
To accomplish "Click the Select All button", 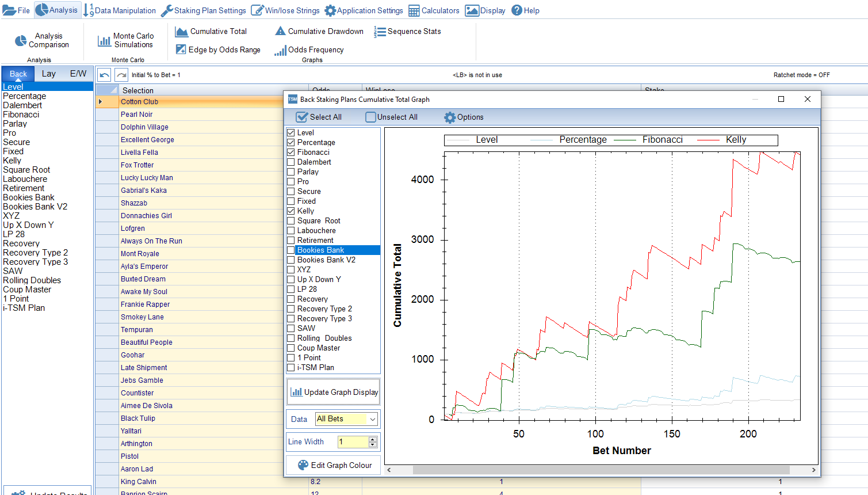I will point(319,117).
